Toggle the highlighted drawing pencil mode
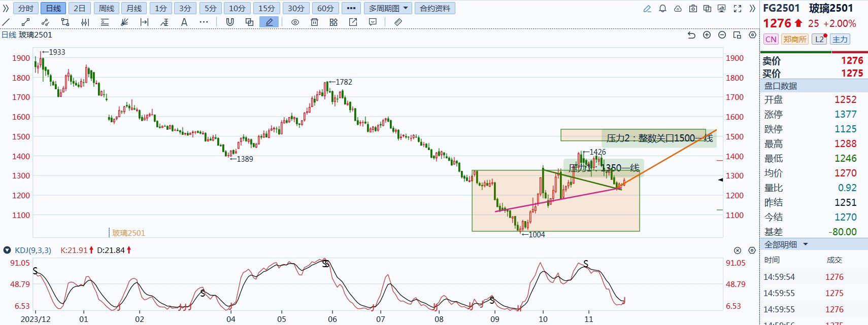The width and height of the screenshot is (868, 325). (269, 22)
